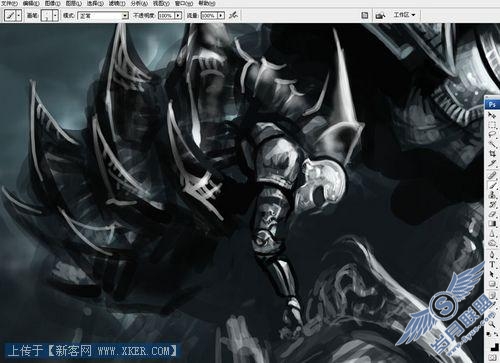Image resolution: width=500 pixels, height=363 pixels.
Task: Select the Clone Stamp tool
Action: point(492,195)
